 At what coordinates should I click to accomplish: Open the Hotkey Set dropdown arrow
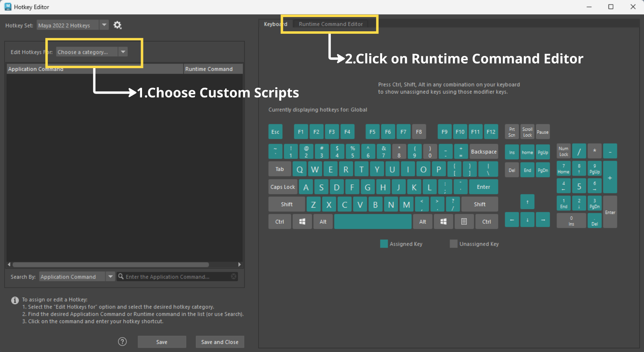104,25
